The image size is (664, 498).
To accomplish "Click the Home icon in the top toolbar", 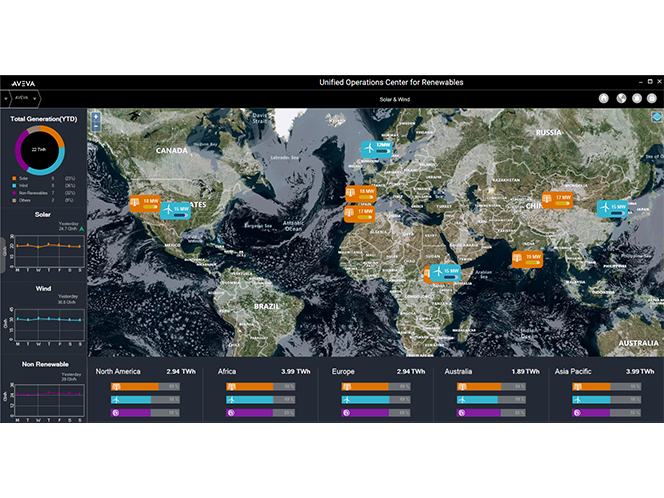I will click(604, 99).
